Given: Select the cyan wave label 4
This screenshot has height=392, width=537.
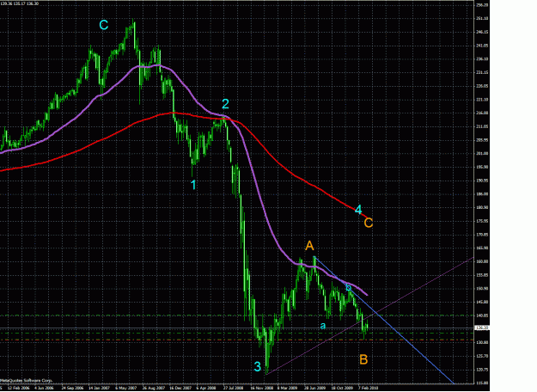Looking at the screenshot, I should pos(358,210).
